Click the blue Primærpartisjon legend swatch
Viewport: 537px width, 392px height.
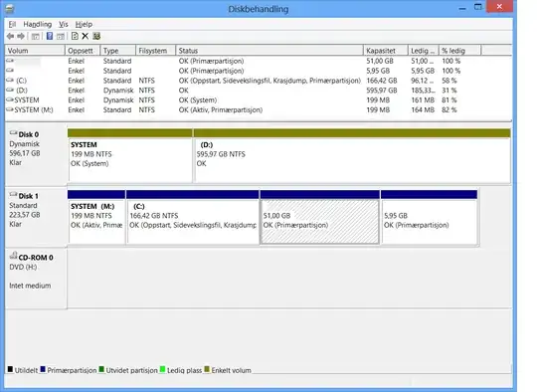(43, 369)
